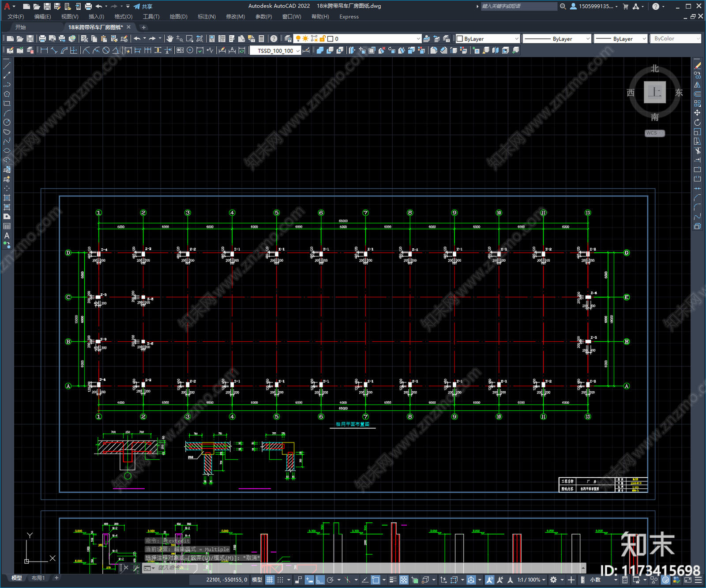This screenshot has height=588, width=706.
Task: Click the Undo arrow in the quick access toolbar
Action: (99, 6)
